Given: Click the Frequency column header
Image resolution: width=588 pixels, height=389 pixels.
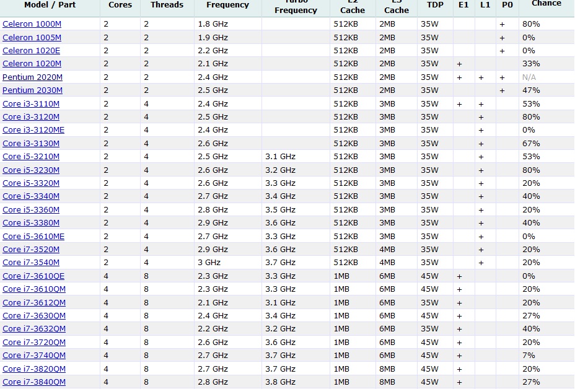Looking at the screenshot, I should (x=227, y=5).
